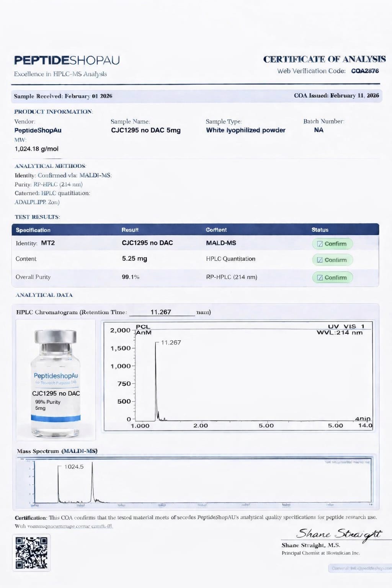
Task: Click the Excellence in HPLC-MS Analysis tagline
Action: (60, 74)
